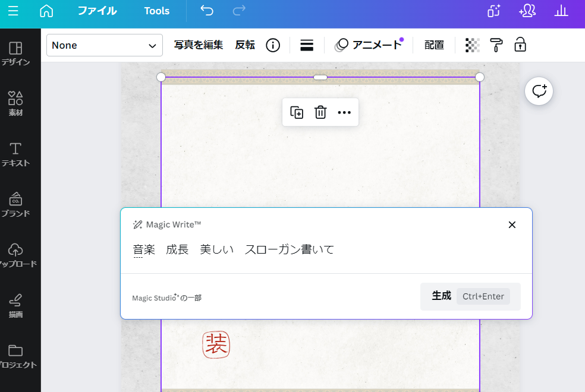Redo the last undone action
This screenshot has height=392, width=585.
click(239, 11)
